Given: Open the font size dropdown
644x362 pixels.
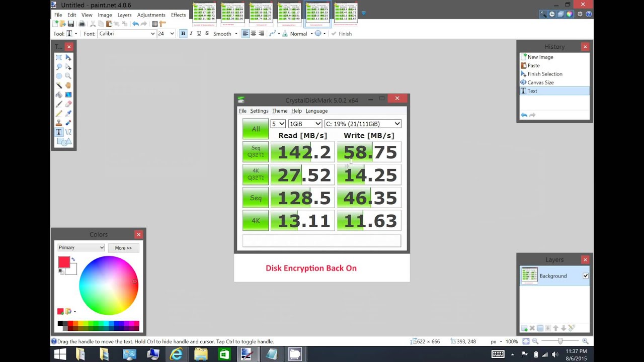Looking at the screenshot, I should 166,34.
